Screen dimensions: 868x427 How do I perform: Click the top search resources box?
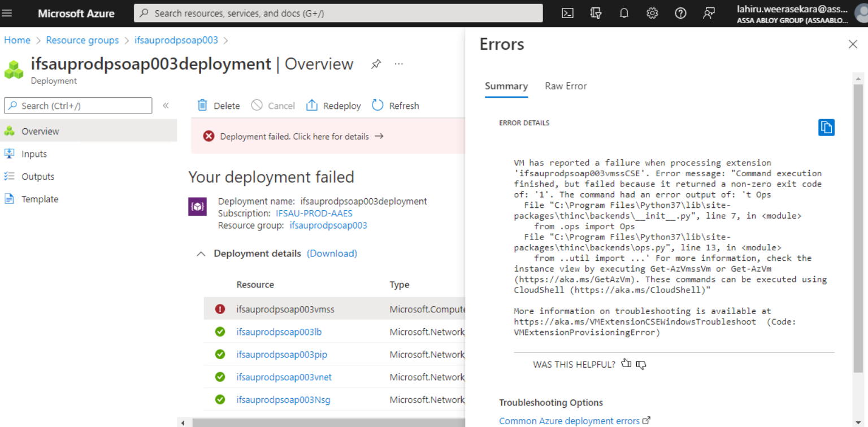[x=338, y=13]
